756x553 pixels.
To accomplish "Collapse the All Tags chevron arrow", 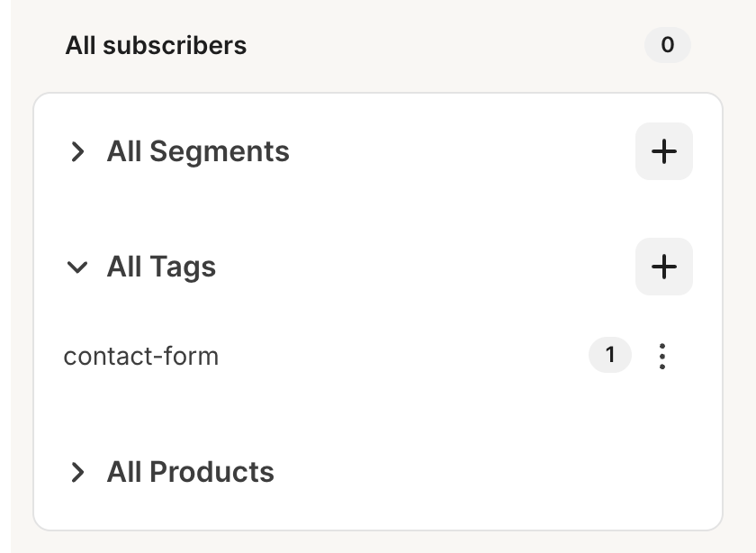I will tap(78, 267).
